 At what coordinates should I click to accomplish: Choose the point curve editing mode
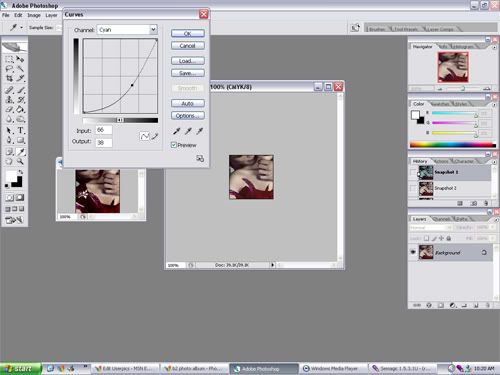click(145, 136)
